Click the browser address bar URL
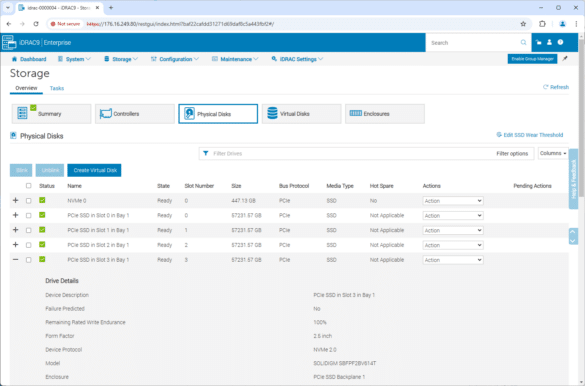Viewport: 585px width, 386px height. point(180,24)
